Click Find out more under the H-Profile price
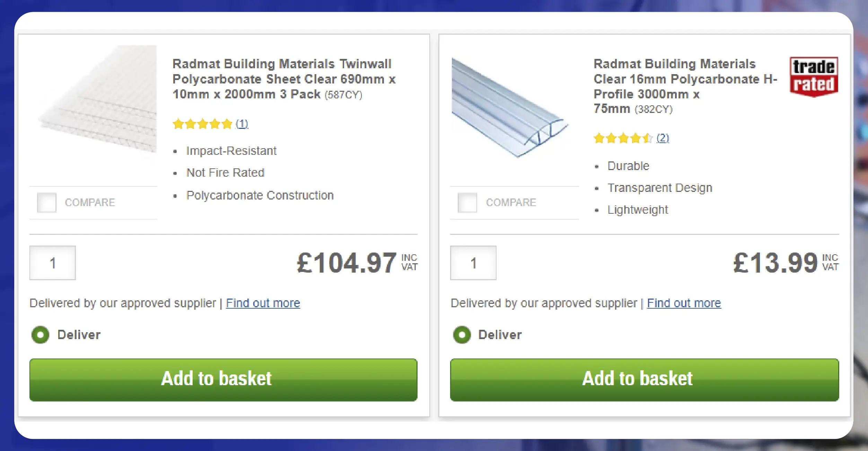This screenshot has height=451, width=868. 684,303
